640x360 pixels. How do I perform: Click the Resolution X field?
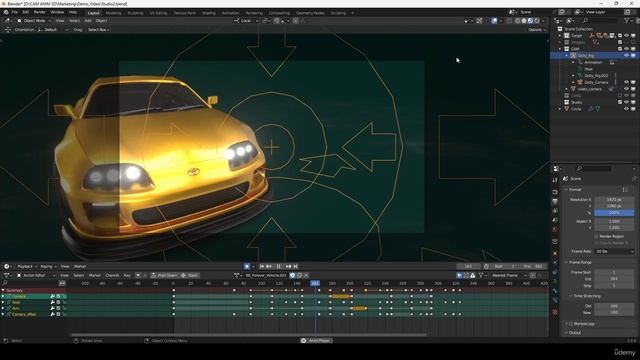point(614,200)
